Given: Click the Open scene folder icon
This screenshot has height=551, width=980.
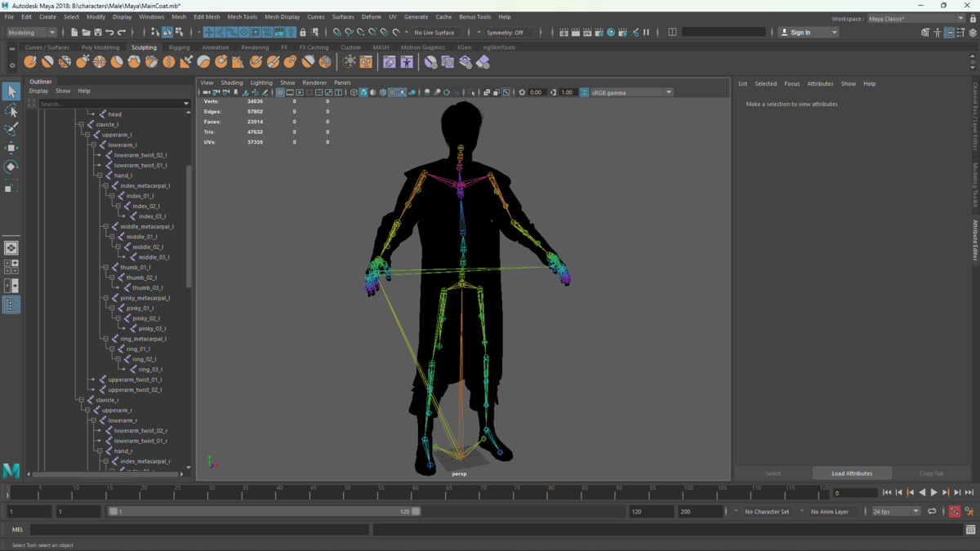Looking at the screenshot, I should (86, 33).
